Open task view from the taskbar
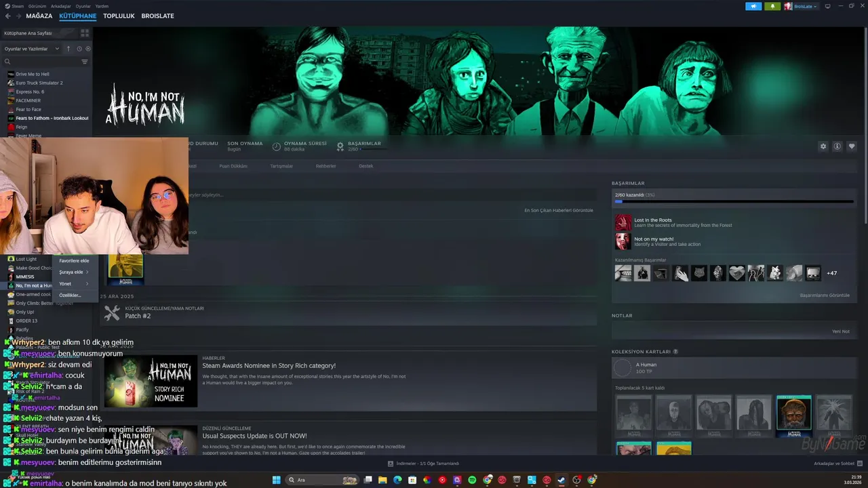Screen dimensions: 868x488 coord(368,480)
